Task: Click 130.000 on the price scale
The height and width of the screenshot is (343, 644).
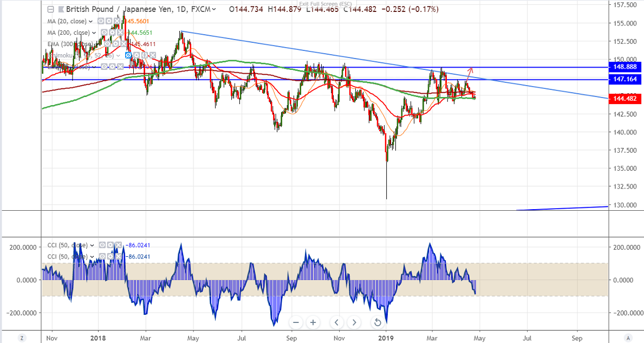Action: pos(625,205)
